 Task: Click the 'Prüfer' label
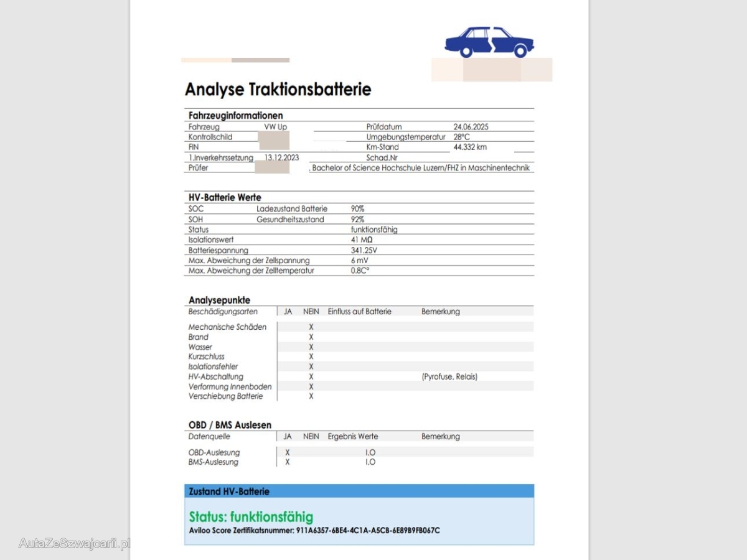click(199, 168)
